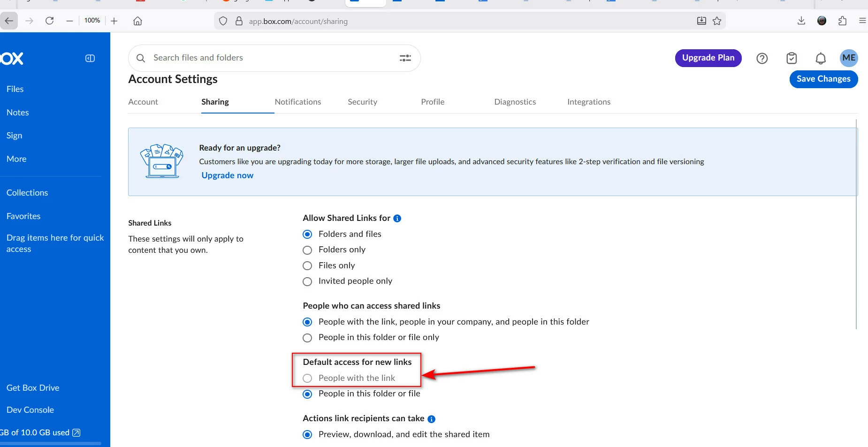Collapse the Box sidebar with the panel icon
Image resolution: width=868 pixels, height=447 pixels.
[90, 58]
